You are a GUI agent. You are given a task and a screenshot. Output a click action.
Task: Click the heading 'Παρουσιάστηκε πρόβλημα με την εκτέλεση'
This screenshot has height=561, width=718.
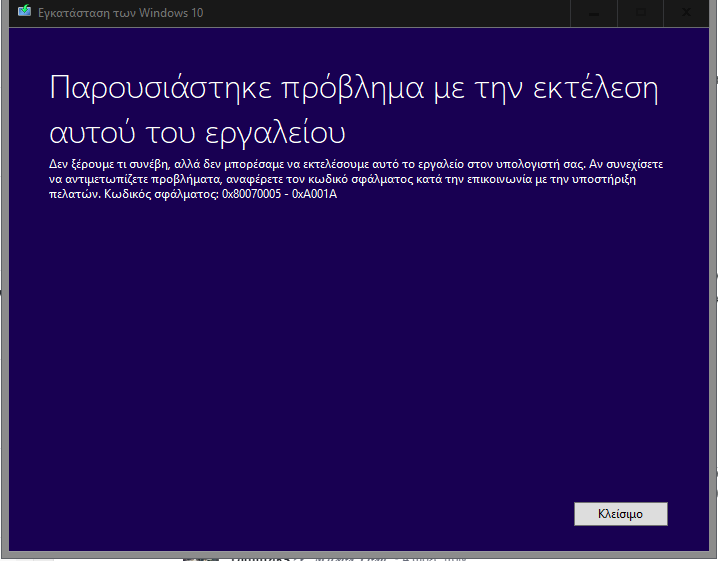(x=354, y=88)
